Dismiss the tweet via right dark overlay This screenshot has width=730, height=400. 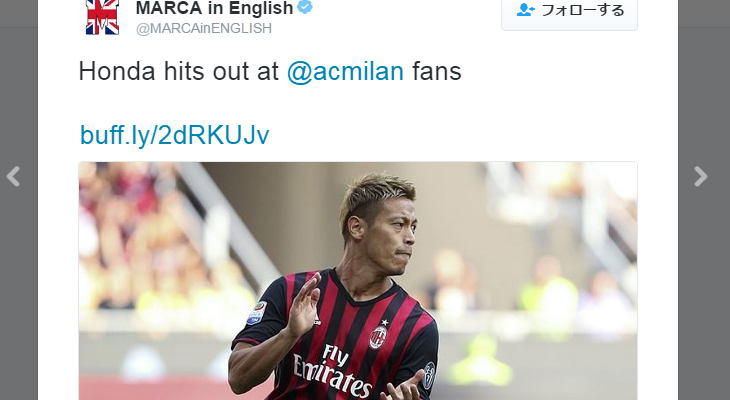[704, 279]
